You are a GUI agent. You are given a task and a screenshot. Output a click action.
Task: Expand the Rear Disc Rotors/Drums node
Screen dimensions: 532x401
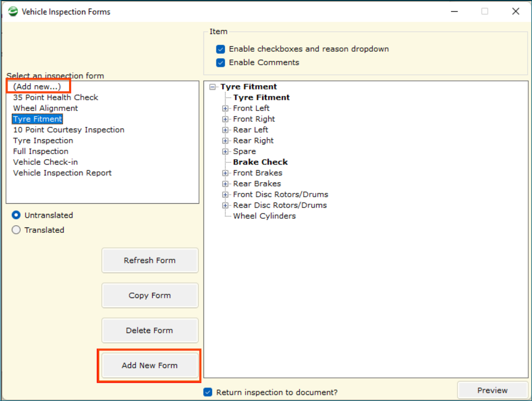pyautogui.click(x=226, y=205)
